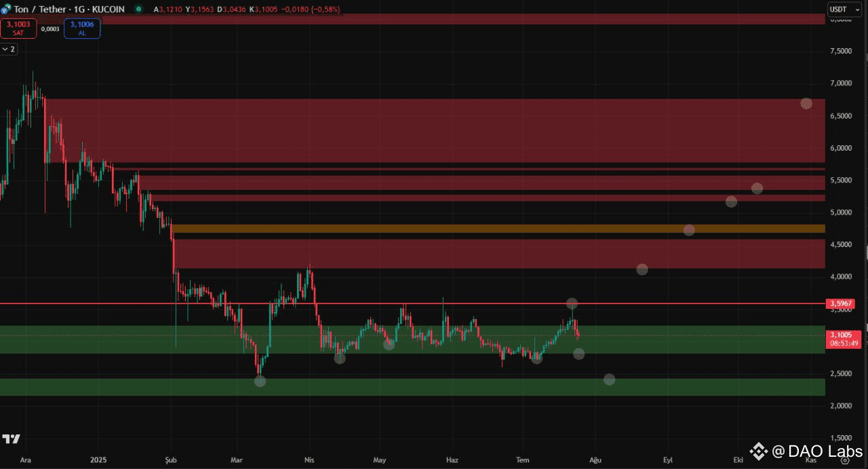Select the 3,5967 price line label

coord(840,303)
